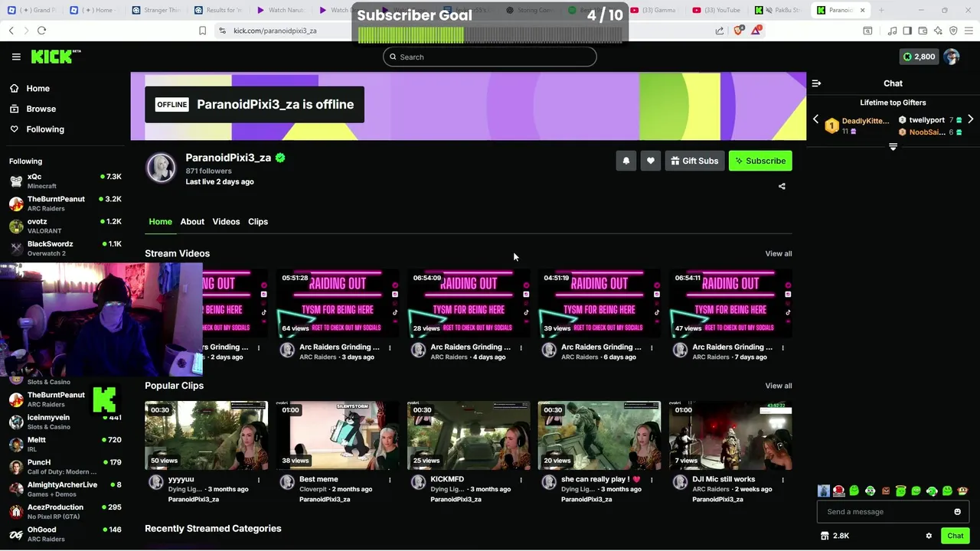Play the 05:51:28 stream video
This screenshot has width=980, height=551.
[x=338, y=303]
